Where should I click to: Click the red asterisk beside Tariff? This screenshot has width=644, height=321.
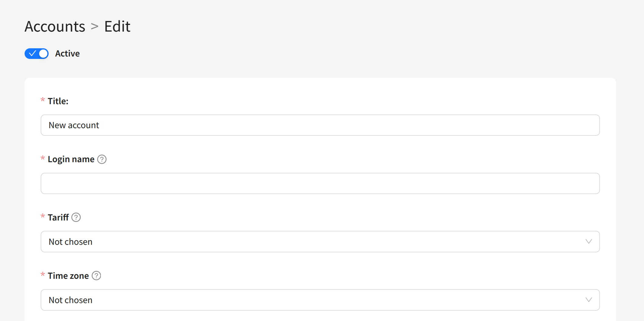coord(43,216)
